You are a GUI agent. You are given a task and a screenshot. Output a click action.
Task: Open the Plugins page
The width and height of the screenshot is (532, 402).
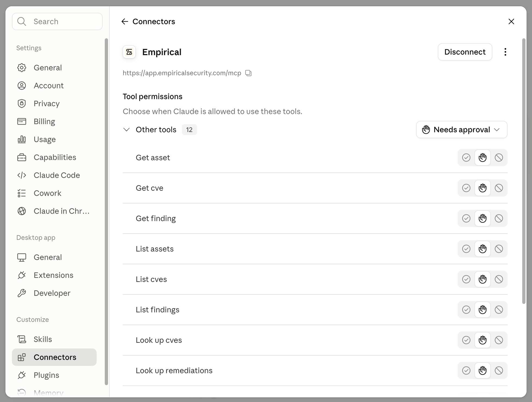[54, 375]
